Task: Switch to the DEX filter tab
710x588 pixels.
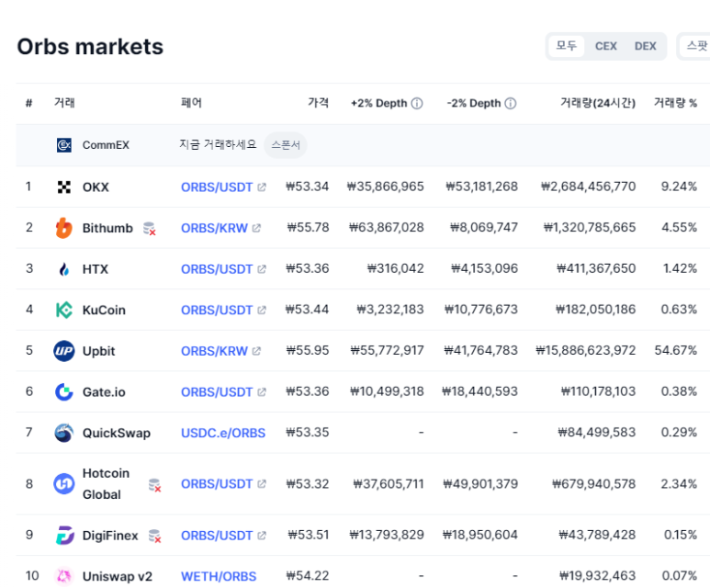Action: click(646, 46)
